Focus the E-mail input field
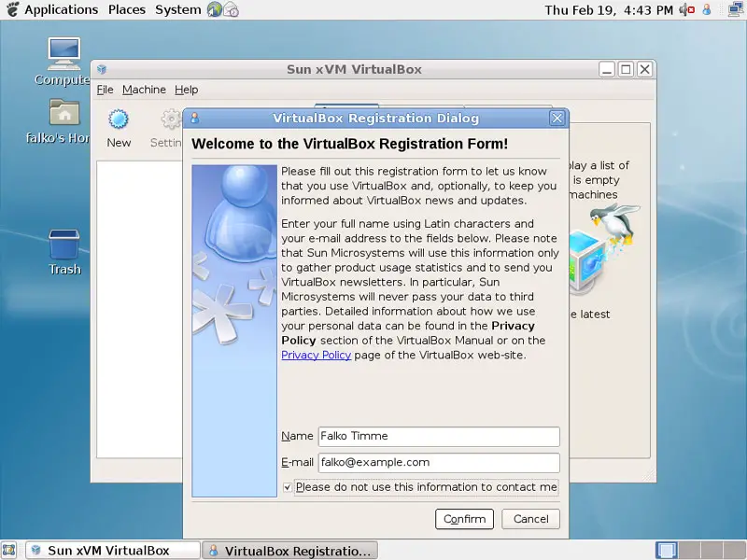 (x=439, y=463)
